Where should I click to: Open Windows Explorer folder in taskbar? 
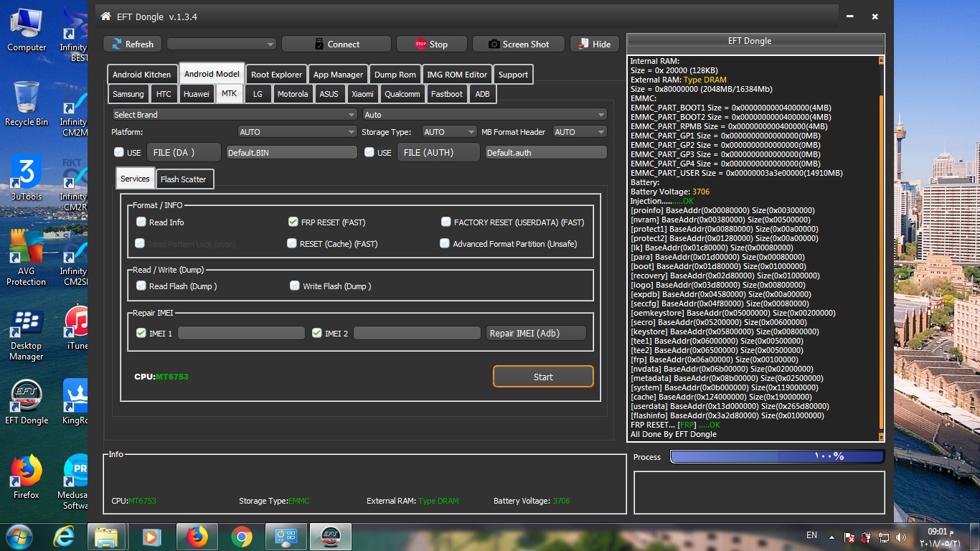(106, 537)
